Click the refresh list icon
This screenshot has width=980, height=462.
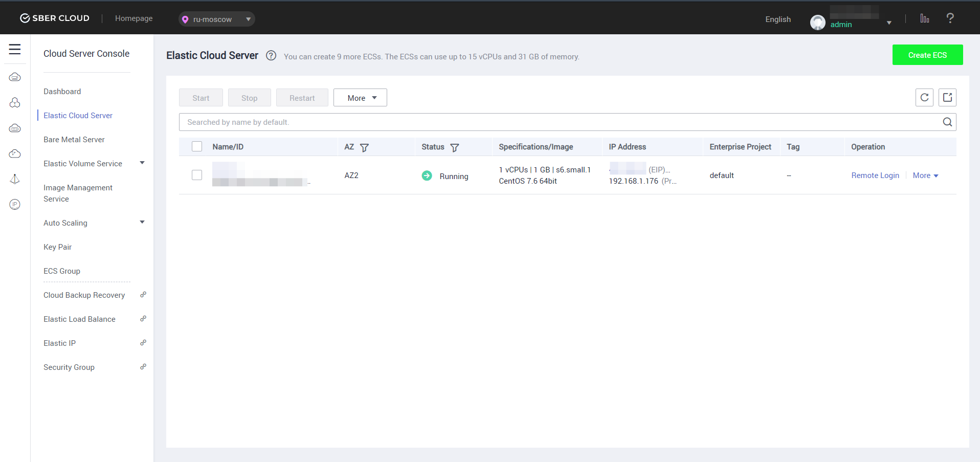coord(924,97)
